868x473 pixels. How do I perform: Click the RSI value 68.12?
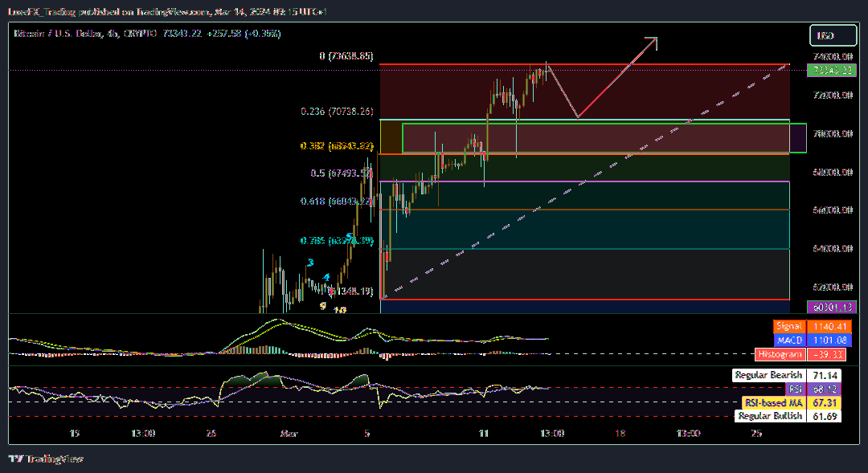[824, 389]
